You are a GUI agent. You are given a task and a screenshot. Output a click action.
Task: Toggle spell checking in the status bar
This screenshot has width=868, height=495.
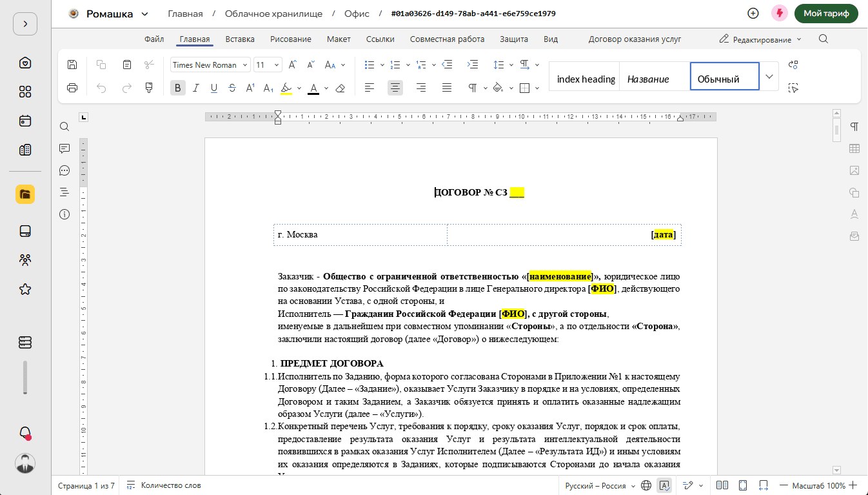[664, 485]
